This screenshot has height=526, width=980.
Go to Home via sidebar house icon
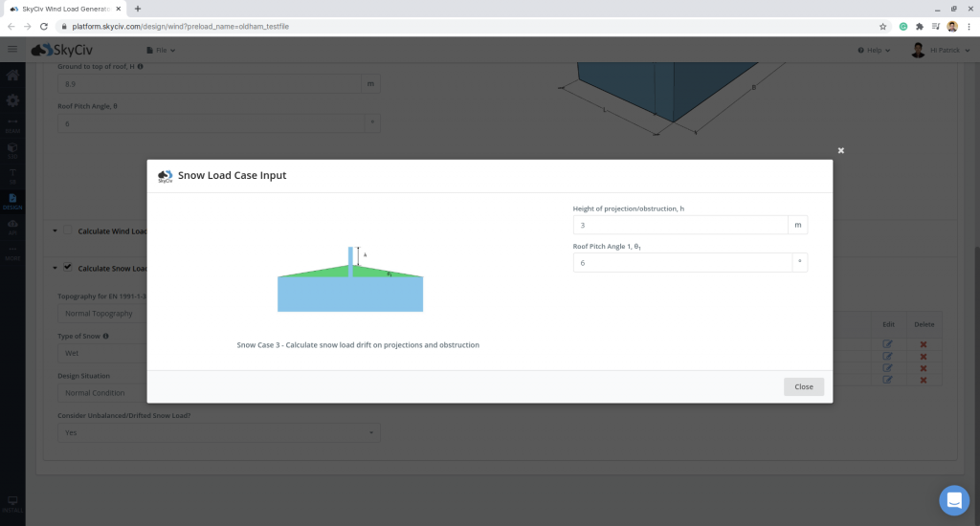click(12, 76)
